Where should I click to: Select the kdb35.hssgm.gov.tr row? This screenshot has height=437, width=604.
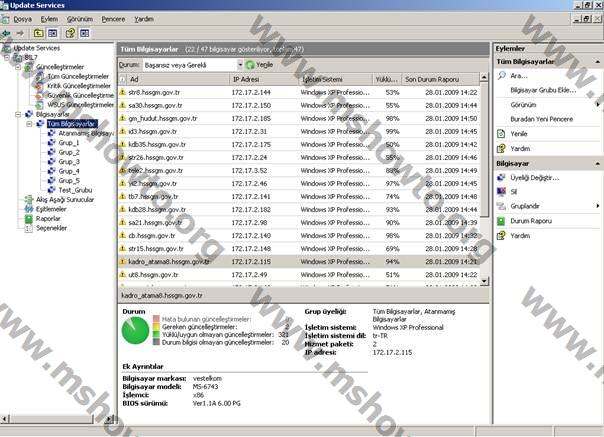point(299,145)
